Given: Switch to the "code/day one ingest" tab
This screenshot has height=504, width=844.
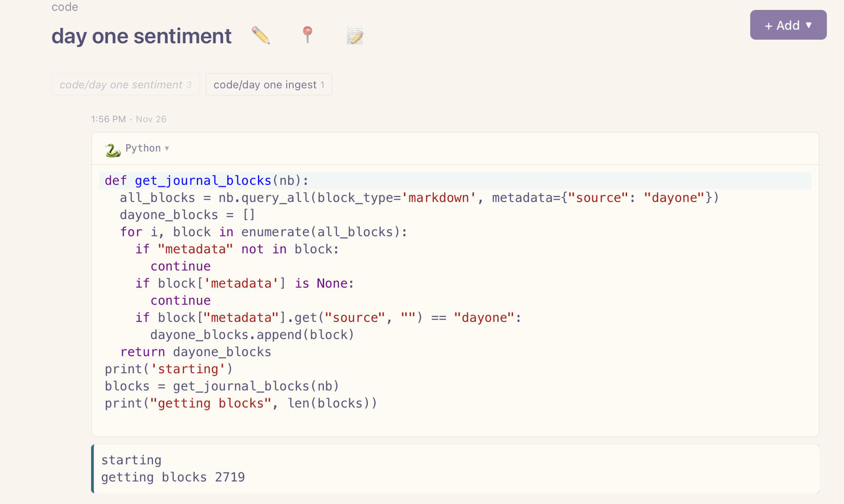Looking at the screenshot, I should click(x=269, y=85).
